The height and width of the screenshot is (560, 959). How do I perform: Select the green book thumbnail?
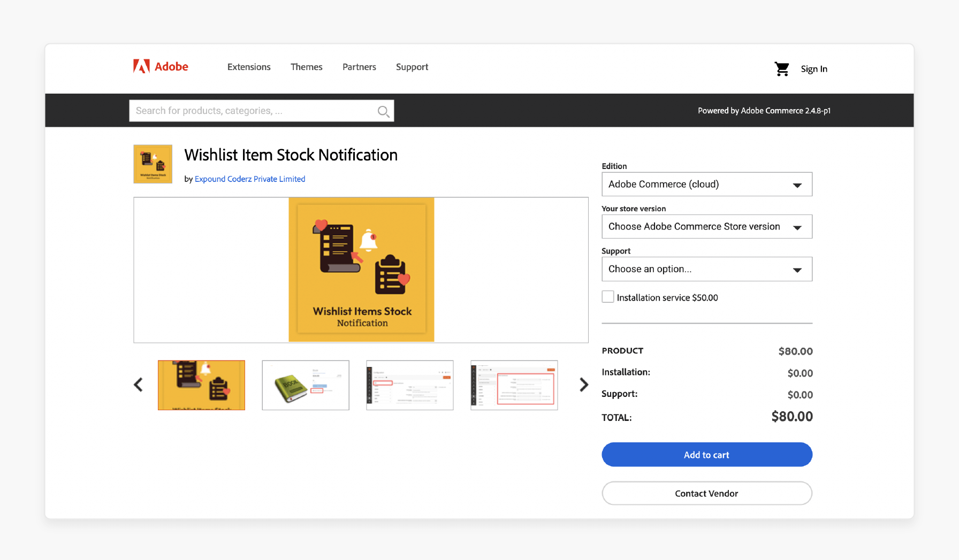tap(306, 385)
